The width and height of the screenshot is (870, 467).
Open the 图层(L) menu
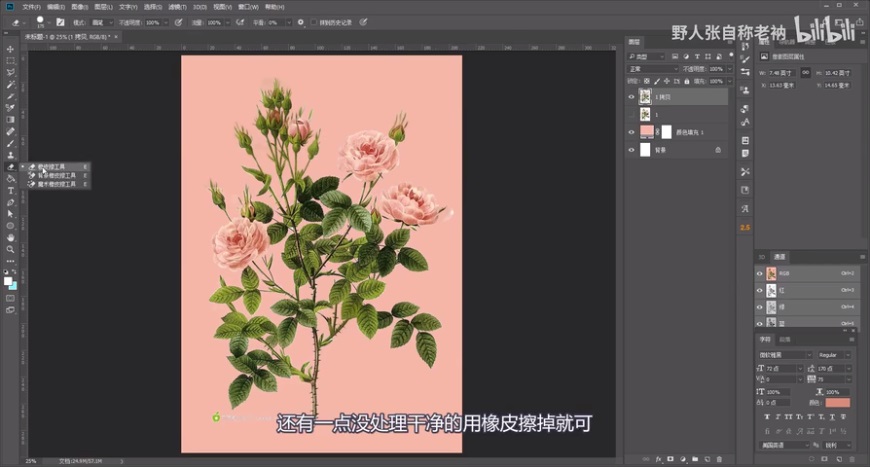pos(104,7)
